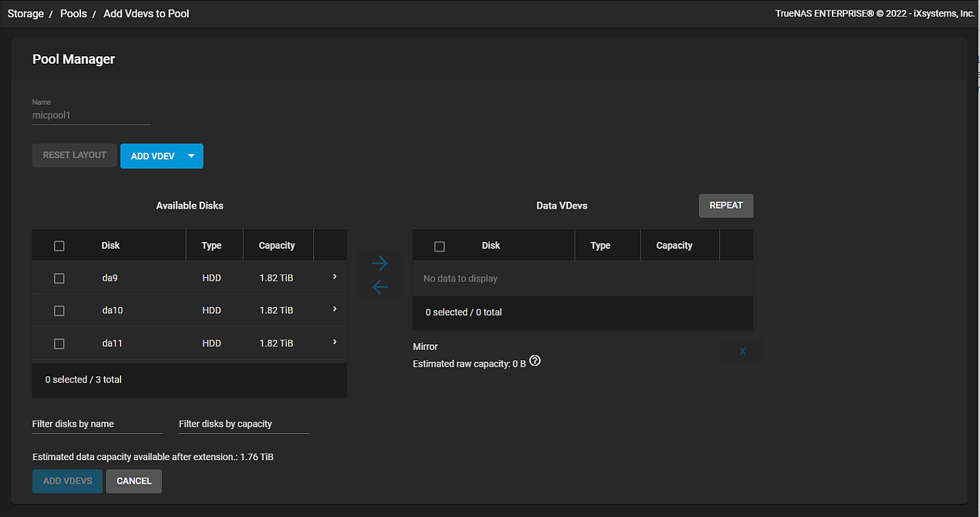Click the Reset Layout button
980x517 pixels.
pos(74,155)
